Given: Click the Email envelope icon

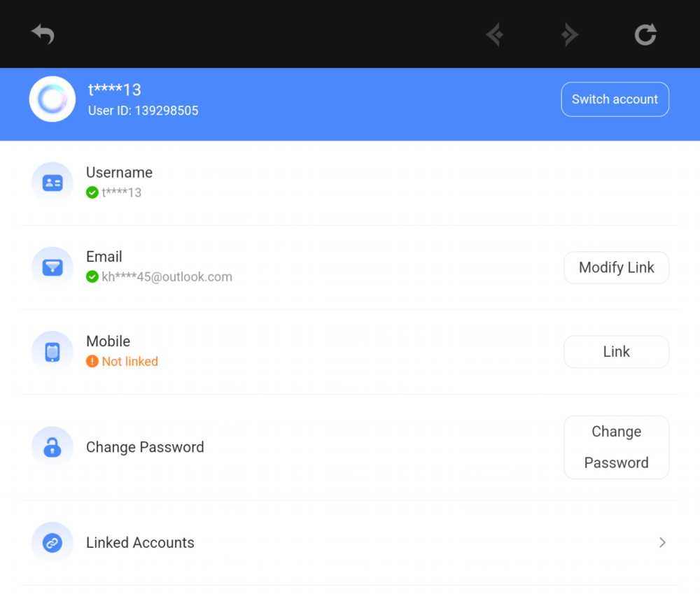Looking at the screenshot, I should (52, 267).
